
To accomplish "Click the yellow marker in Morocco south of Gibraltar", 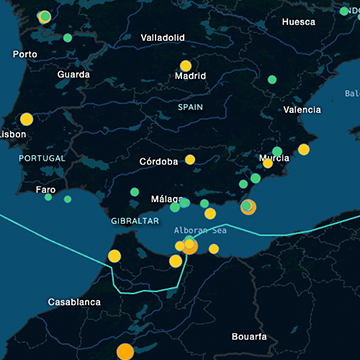I will click(114, 256).
